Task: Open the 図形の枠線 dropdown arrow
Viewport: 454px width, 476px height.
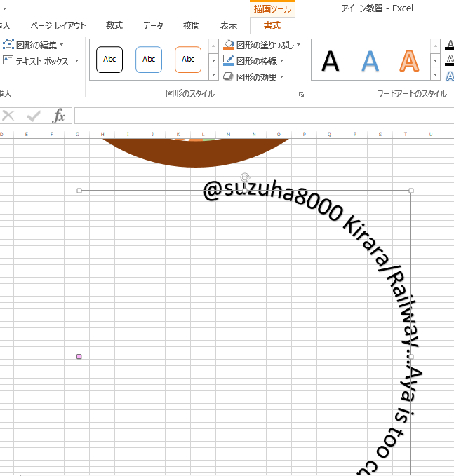Action: [x=281, y=61]
